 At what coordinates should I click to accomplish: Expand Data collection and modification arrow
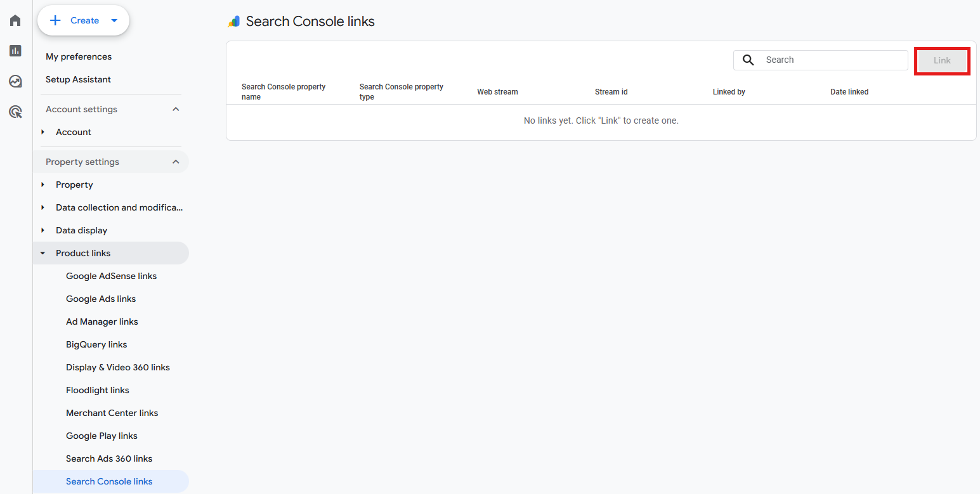pyautogui.click(x=42, y=207)
